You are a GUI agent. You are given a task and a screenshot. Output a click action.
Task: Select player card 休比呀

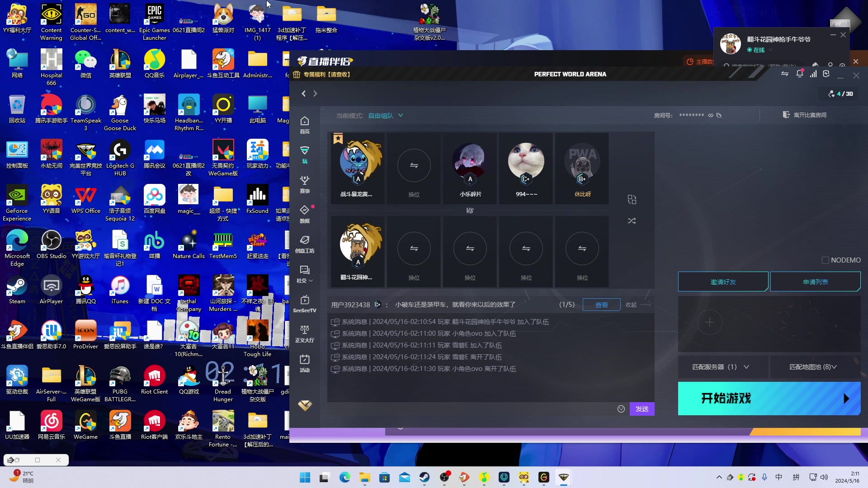[582, 168]
